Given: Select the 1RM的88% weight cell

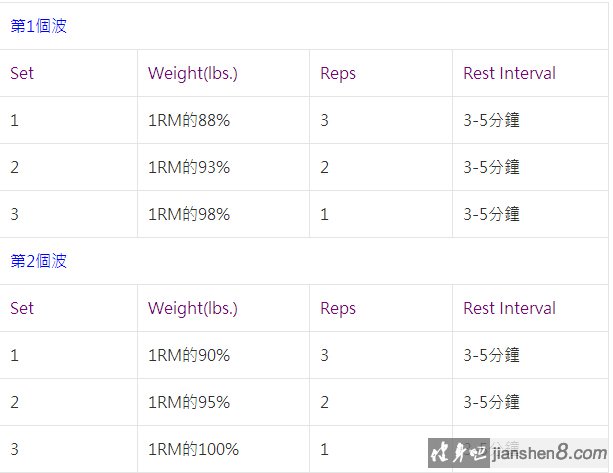Looking at the screenshot, I should [223, 120].
